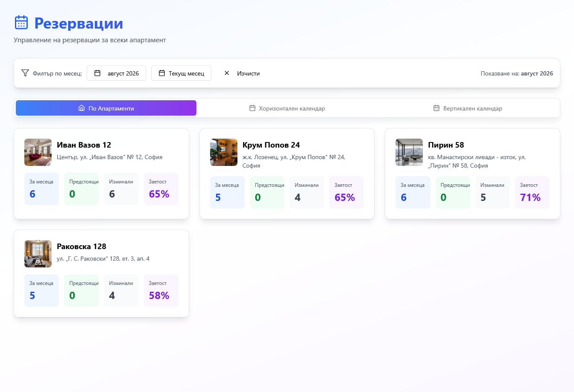Click the Иван Вазов 12 address line
Viewport: 574px width, 392px height.
pyautogui.click(x=109, y=157)
